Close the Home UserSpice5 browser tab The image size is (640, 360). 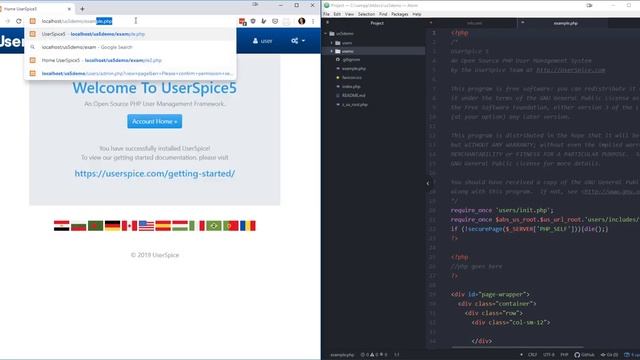(69, 9)
